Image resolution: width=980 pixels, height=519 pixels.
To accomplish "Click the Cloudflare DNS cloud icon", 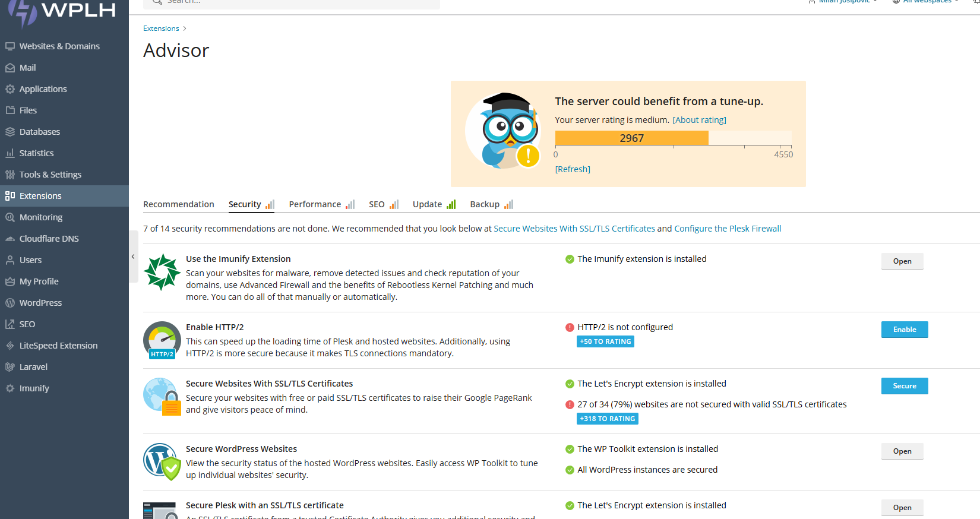I will pos(10,239).
